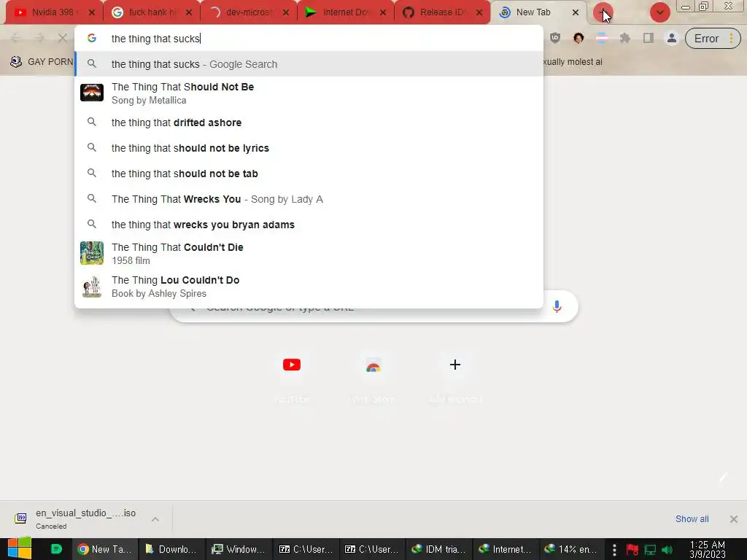The height and width of the screenshot is (560, 747).
Task: Open the Windows Start button
Action: point(19,549)
